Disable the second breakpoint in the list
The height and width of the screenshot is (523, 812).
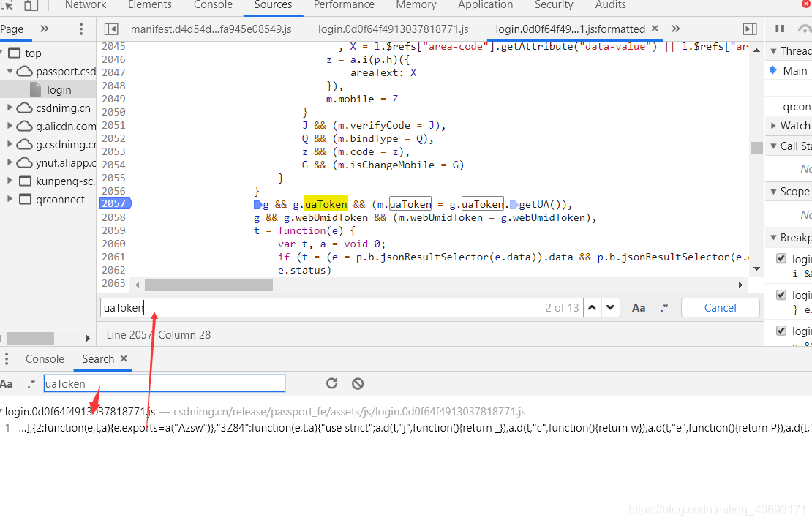[x=781, y=296]
